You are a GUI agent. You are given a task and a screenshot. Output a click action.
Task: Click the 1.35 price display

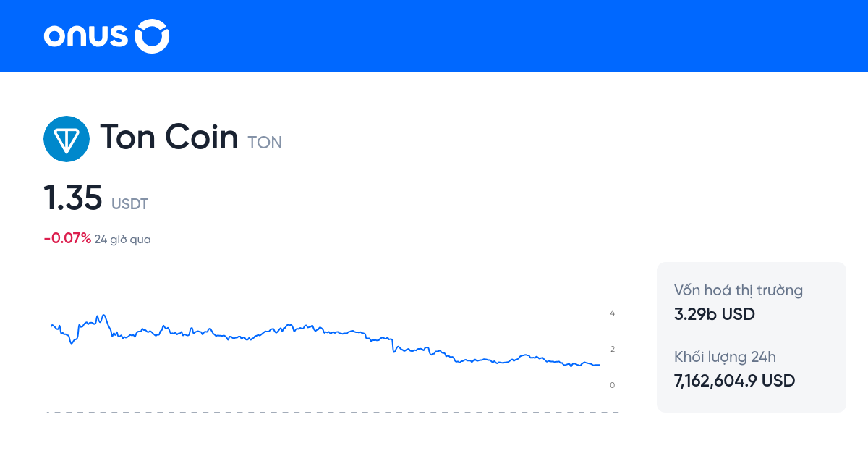[x=72, y=197]
